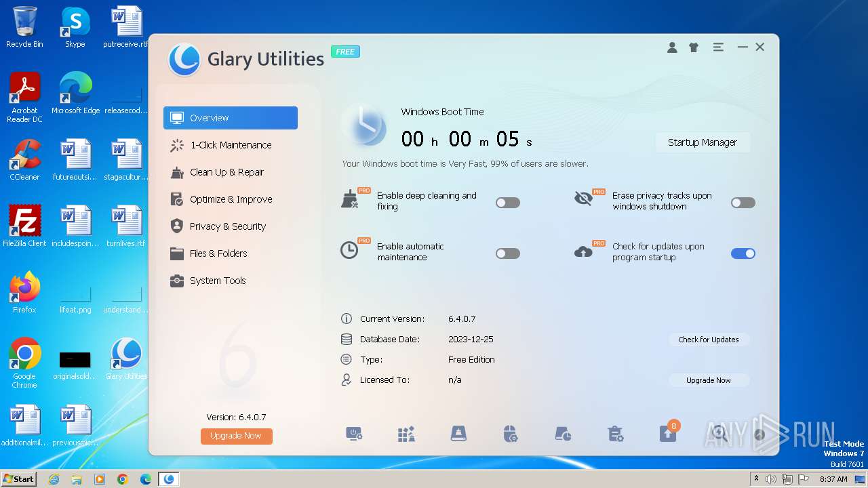
Task: Click the Current Version value 6.4.0.7
Action: point(462,319)
